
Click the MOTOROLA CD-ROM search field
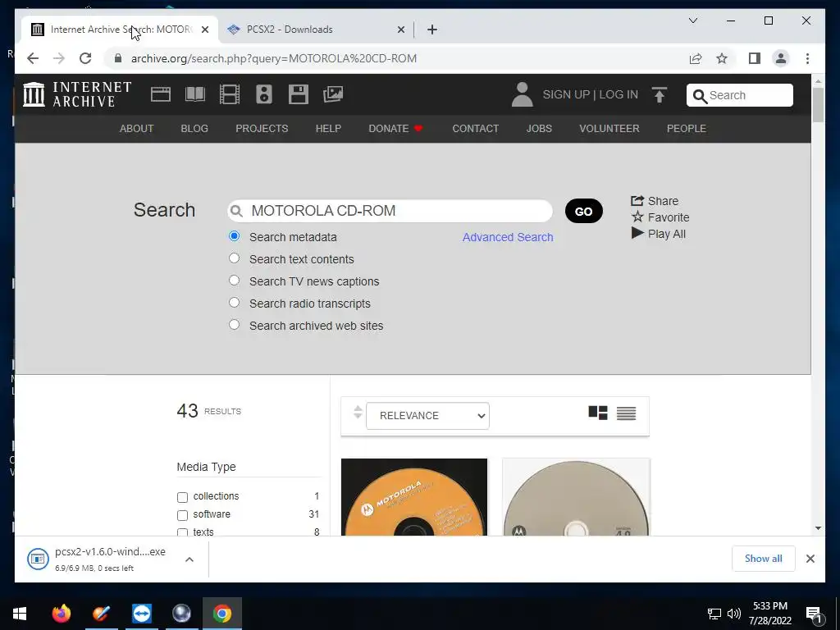point(390,211)
